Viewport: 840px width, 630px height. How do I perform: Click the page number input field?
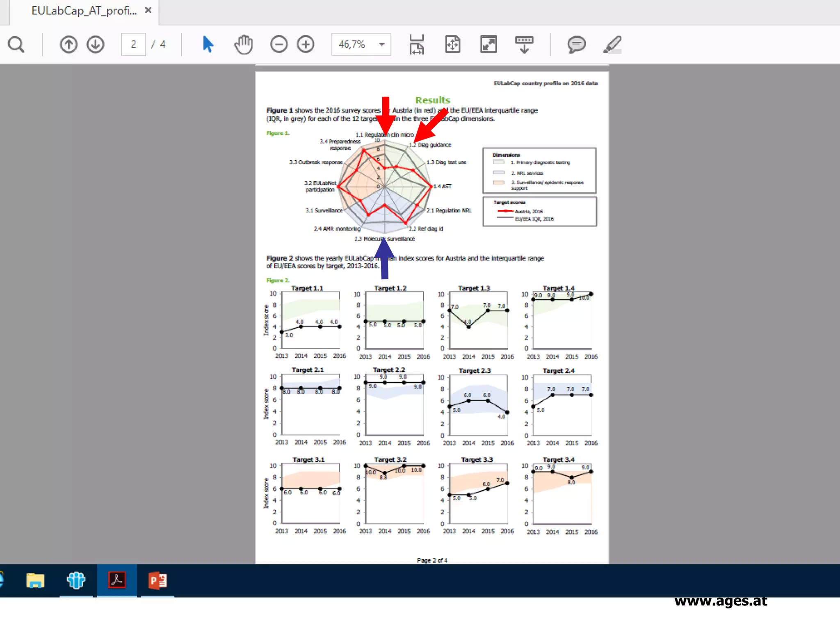(x=133, y=44)
